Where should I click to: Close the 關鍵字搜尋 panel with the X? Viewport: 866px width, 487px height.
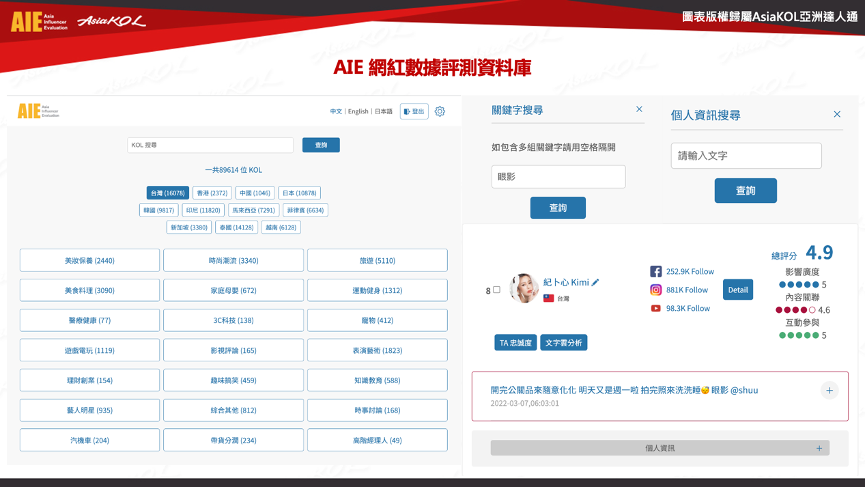coord(639,109)
